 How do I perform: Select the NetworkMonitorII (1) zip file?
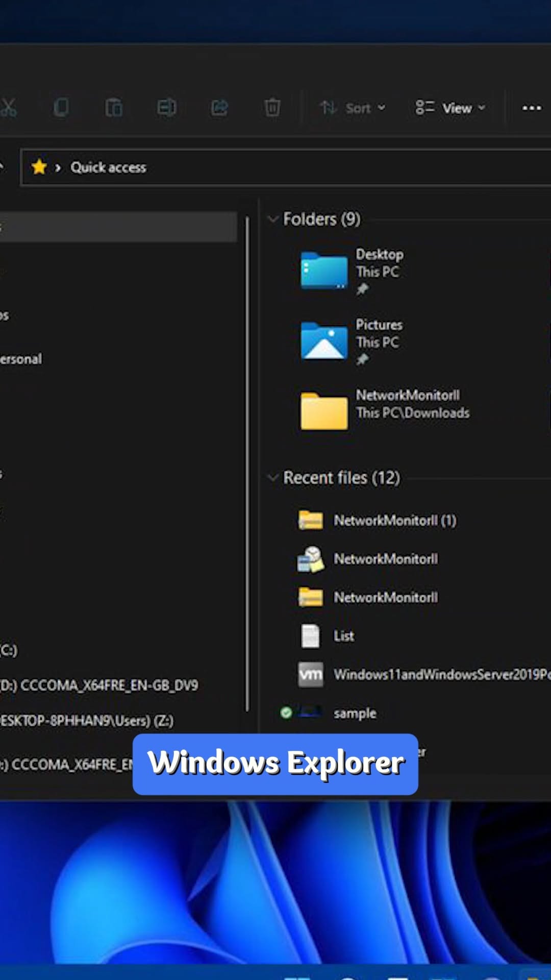395,521
